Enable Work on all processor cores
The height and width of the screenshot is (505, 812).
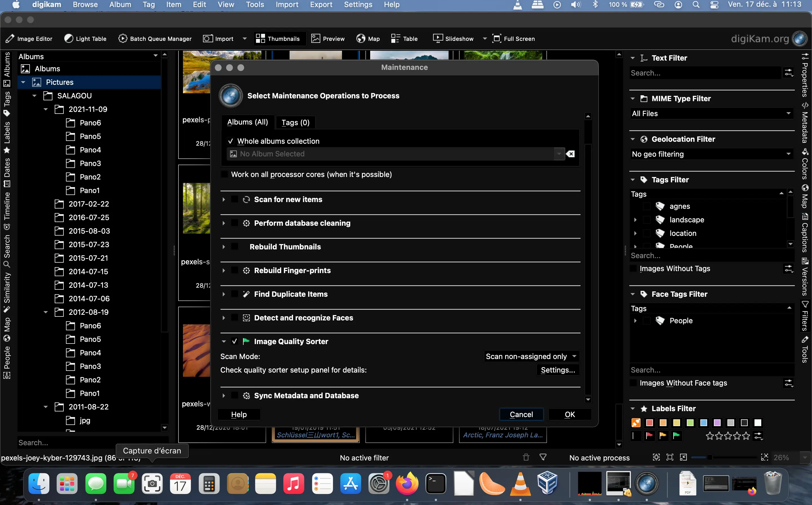[x=224, y=174]
